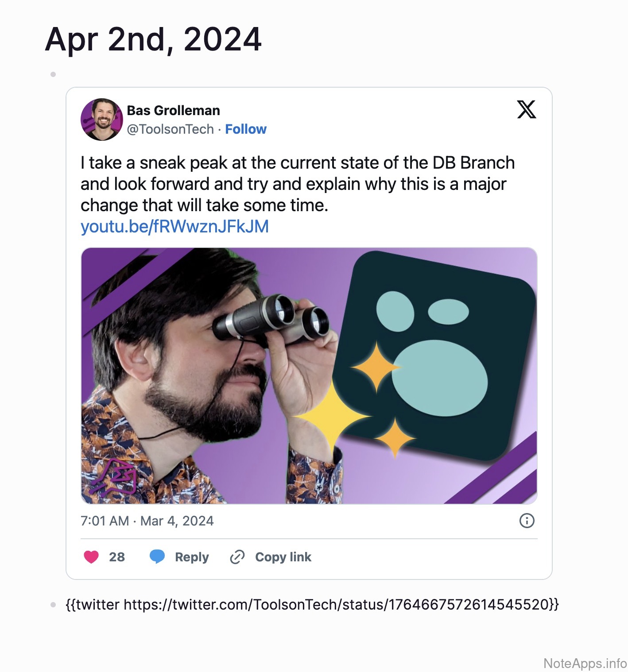The image size is (628, 672).
Task: Click the empty bullet under the date title
Action: 53,74
